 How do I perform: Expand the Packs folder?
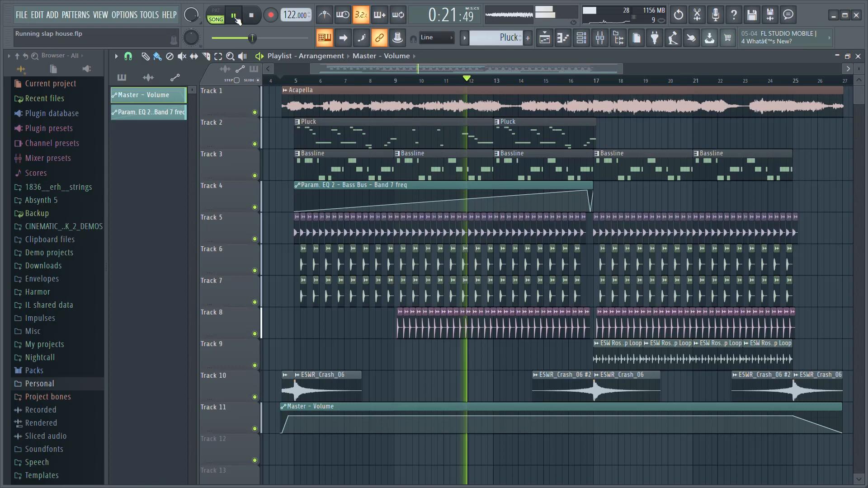[34, 371]
